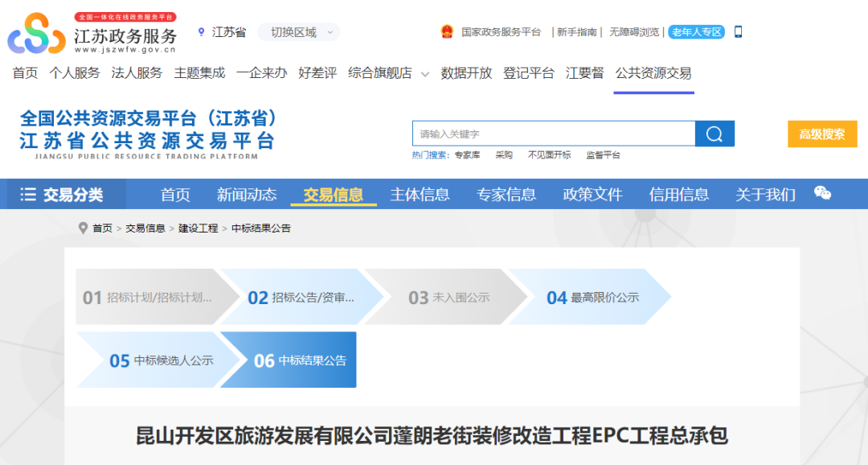Open the mobile phone icon in header
This screenshot has height=465, width=868.
739,32
